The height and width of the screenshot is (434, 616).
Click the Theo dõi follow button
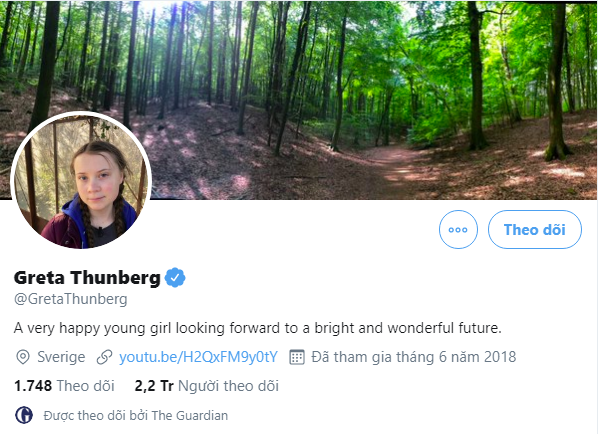535,229
